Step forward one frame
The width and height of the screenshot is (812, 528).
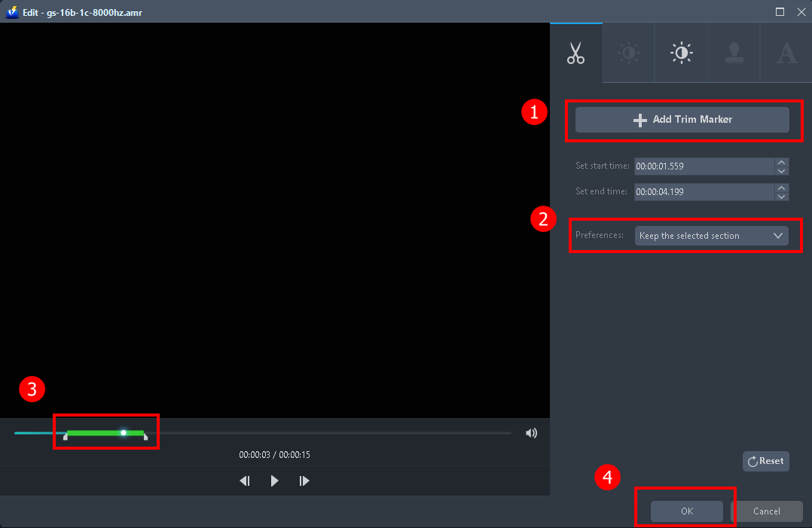point(304,480)
